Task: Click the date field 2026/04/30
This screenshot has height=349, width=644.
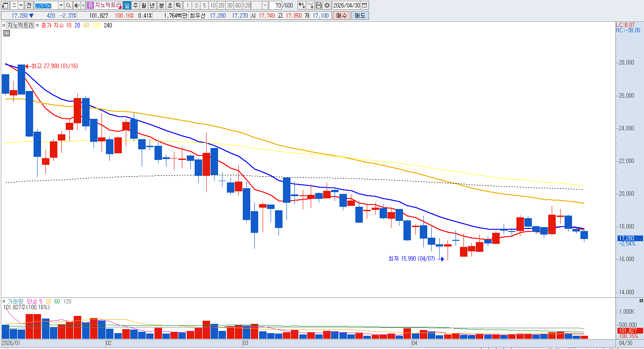Action: coord(347,5)
